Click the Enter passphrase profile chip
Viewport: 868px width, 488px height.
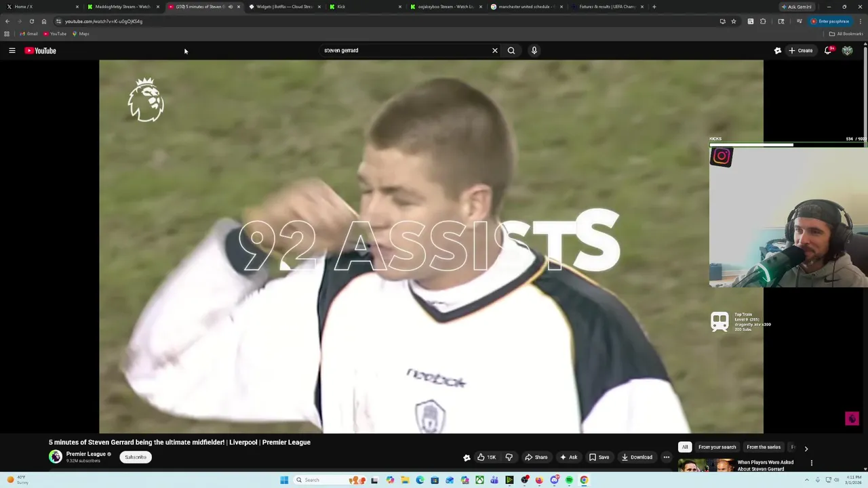click(x=830, y=21)
